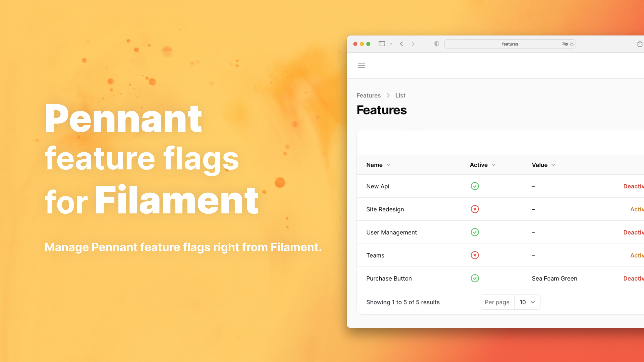Click the privacy shield icon in the toolbar
Image resolution: width=644 pixels, height=362 pixels.
click(437, 44)
